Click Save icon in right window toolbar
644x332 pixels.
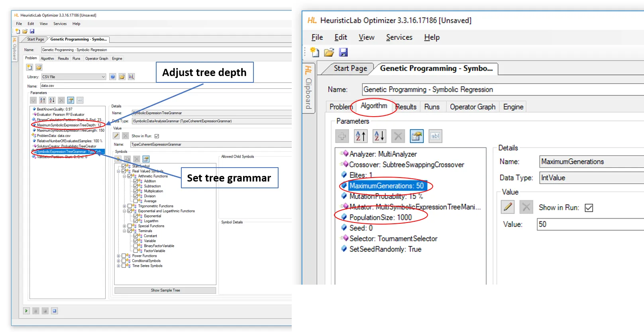343,52
